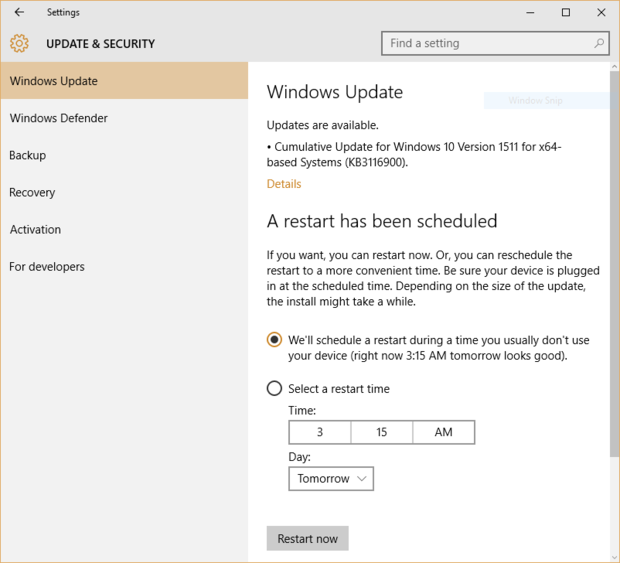This screenshot has width=620, height=563.
Task: Open the Windows Defender section
Action: [x=124, y=118]
